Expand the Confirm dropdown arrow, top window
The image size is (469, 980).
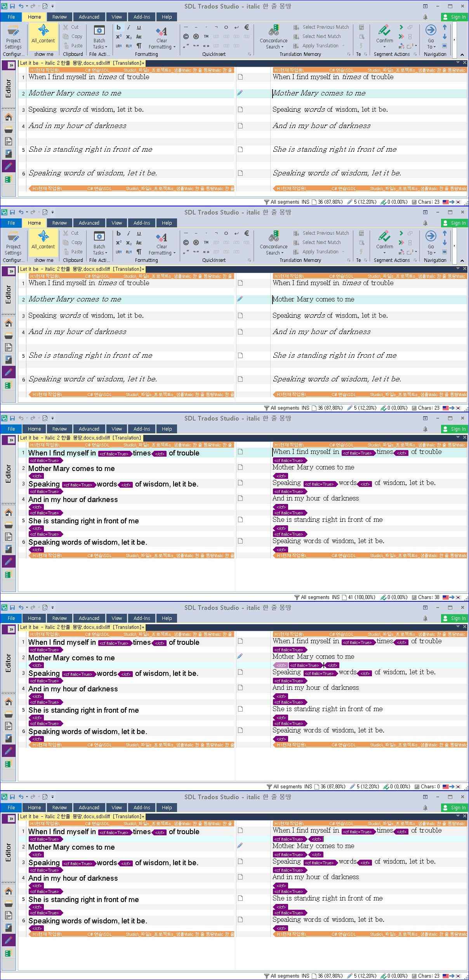pos(384,47)
